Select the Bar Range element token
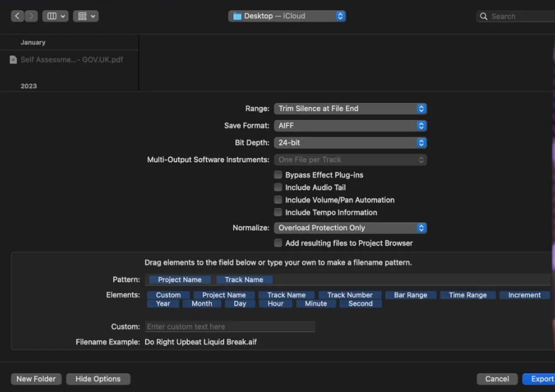The height and width of the screenshot is (392, 555). tap(410, 295)
